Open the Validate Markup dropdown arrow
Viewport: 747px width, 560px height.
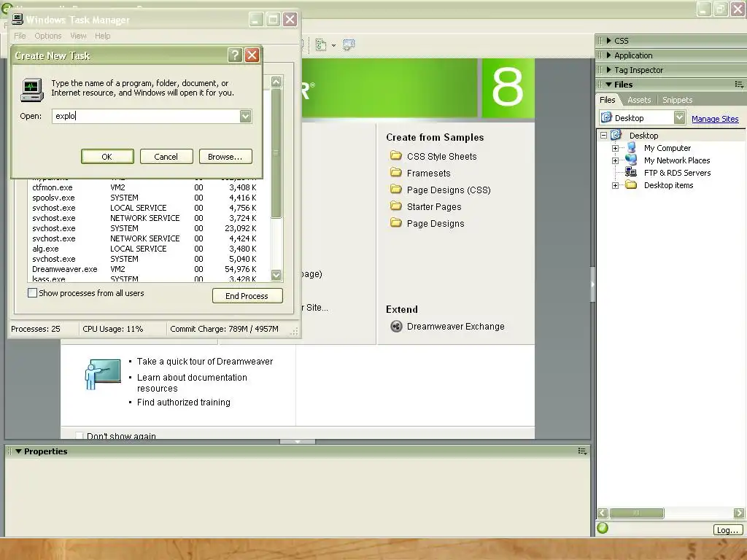click(333, 46)
